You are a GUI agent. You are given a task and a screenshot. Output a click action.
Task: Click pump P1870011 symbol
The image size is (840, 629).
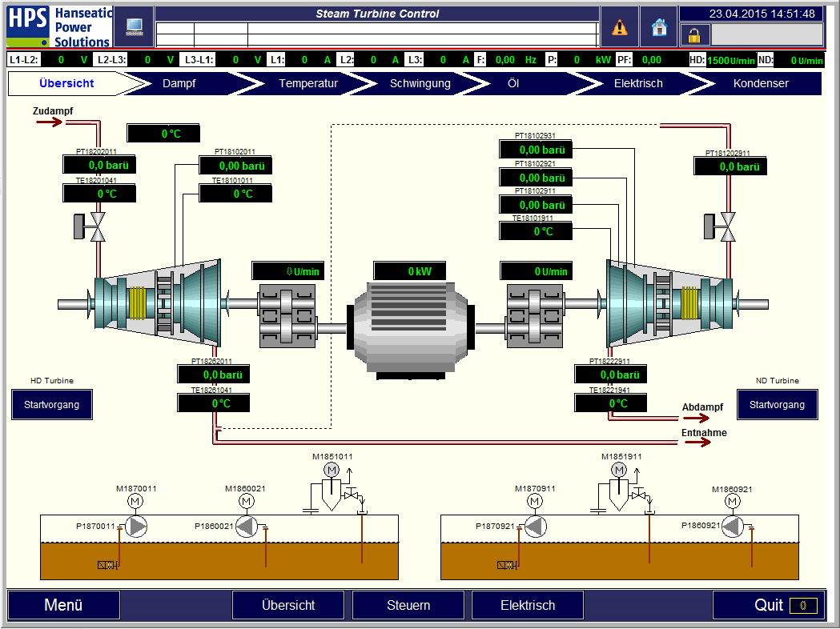tap(138, 526)
